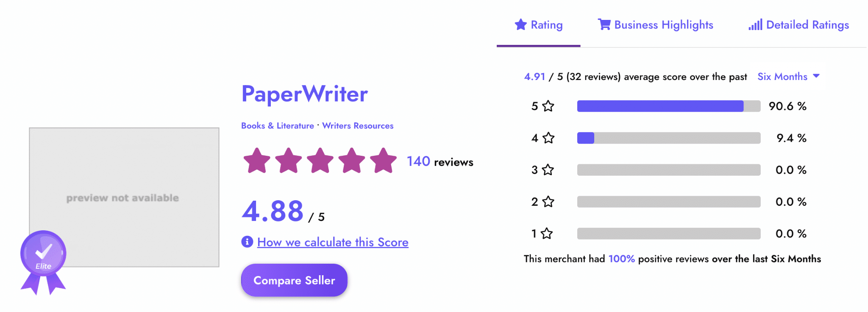Click the dropdown arrow beside Six Months

pyautogui.click(x=816, y=76)
